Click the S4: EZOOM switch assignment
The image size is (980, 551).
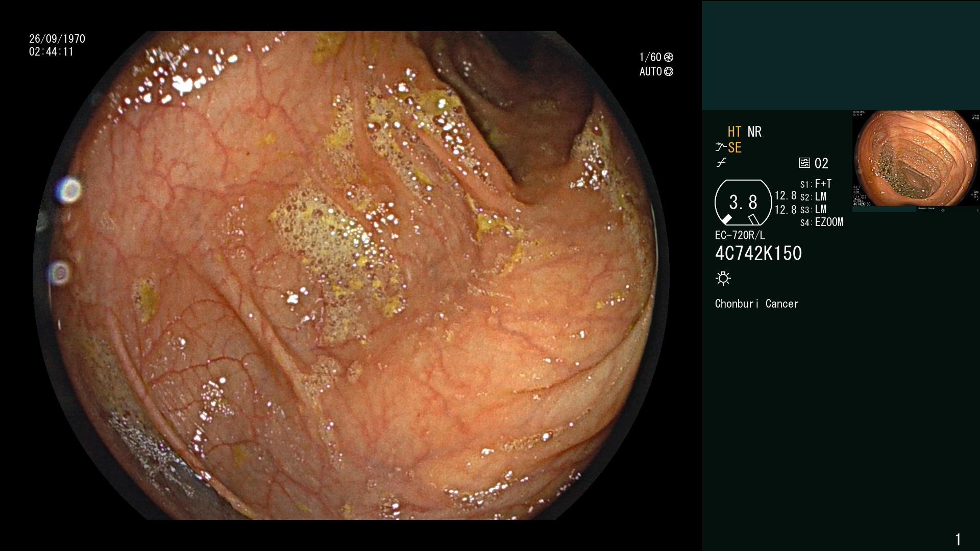[x=821, y=222]
